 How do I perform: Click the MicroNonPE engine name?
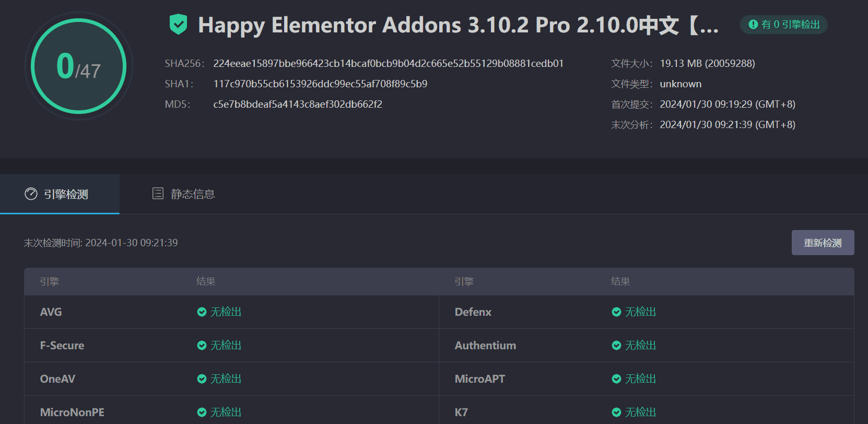[x=72, y=412]
